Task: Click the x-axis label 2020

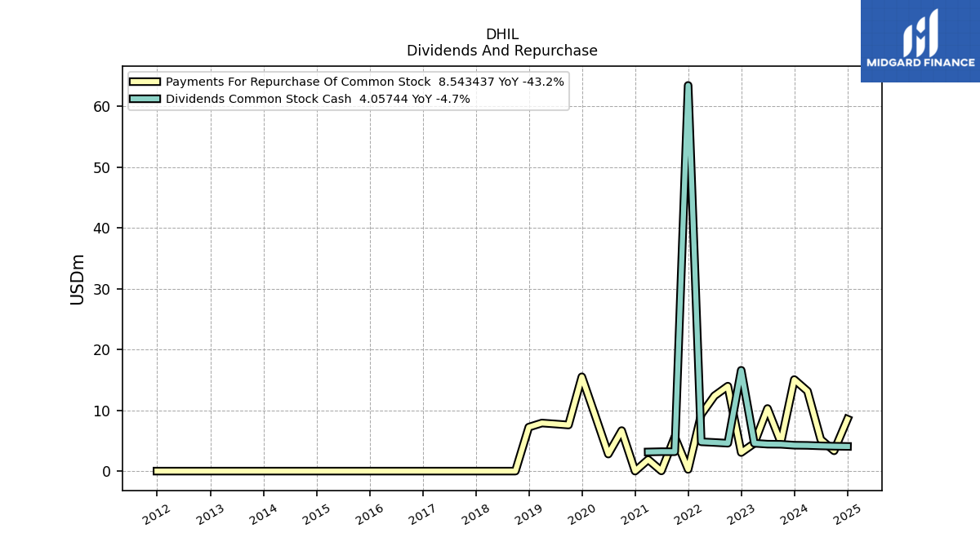Action: (581, 514)
